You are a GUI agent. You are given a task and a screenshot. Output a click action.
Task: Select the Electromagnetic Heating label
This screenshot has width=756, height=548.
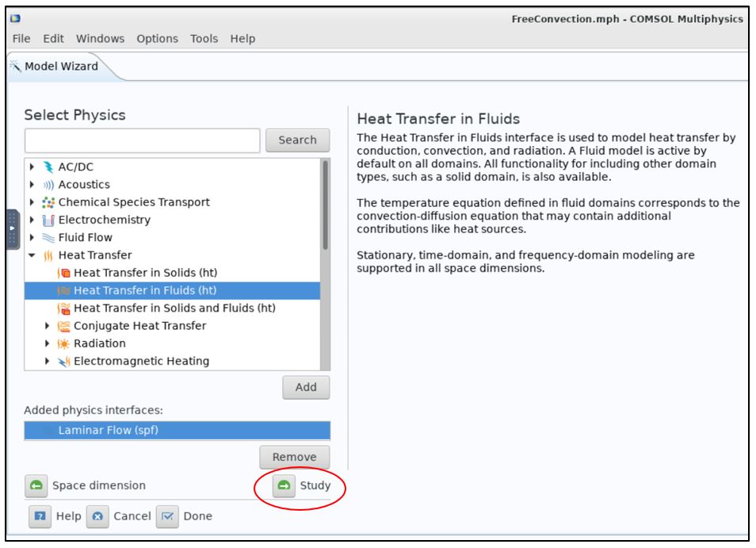tap(141, 362)
